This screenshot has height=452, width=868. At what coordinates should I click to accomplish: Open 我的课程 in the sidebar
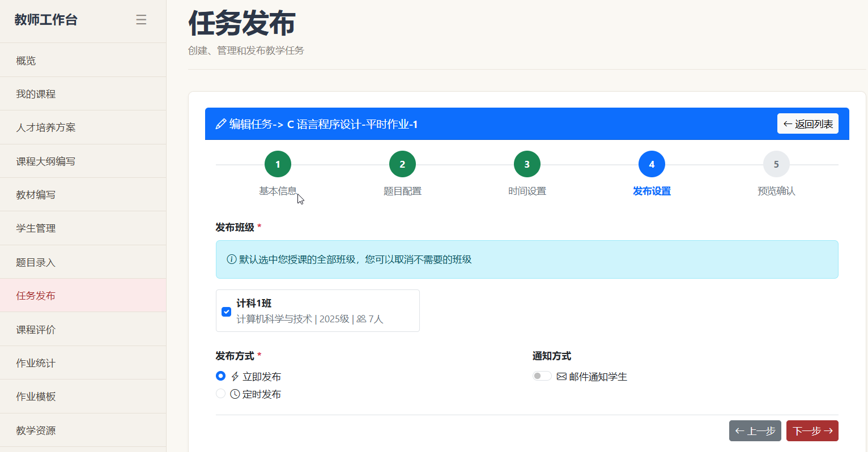coord(83,94)
